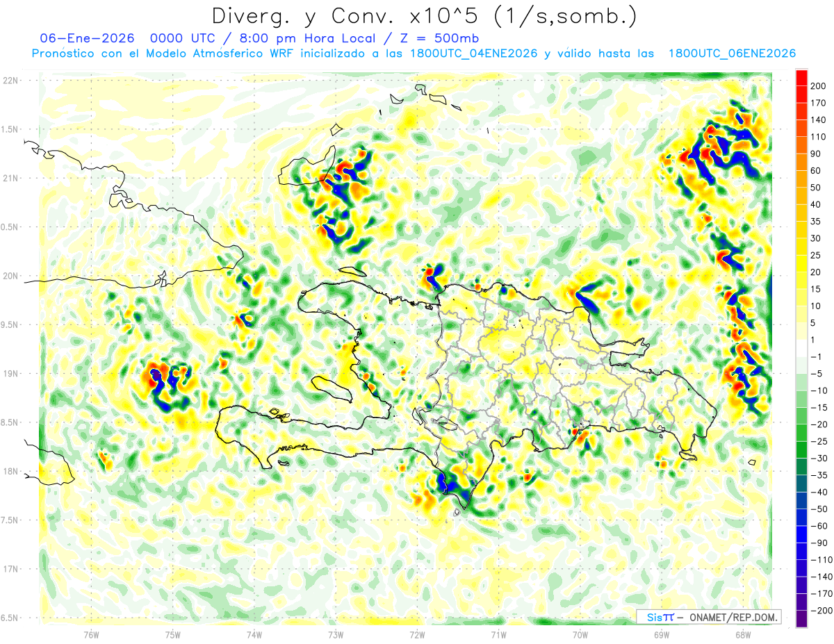Click the '21N' latitude label
The height and width of the screenshot is (644, 834).
(x=10, y=179)
